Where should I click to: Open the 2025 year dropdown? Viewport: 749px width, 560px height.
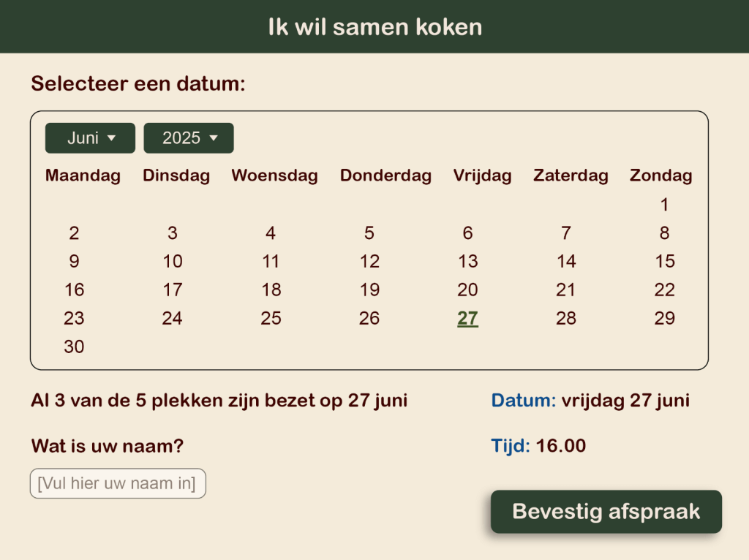[189, 138]
